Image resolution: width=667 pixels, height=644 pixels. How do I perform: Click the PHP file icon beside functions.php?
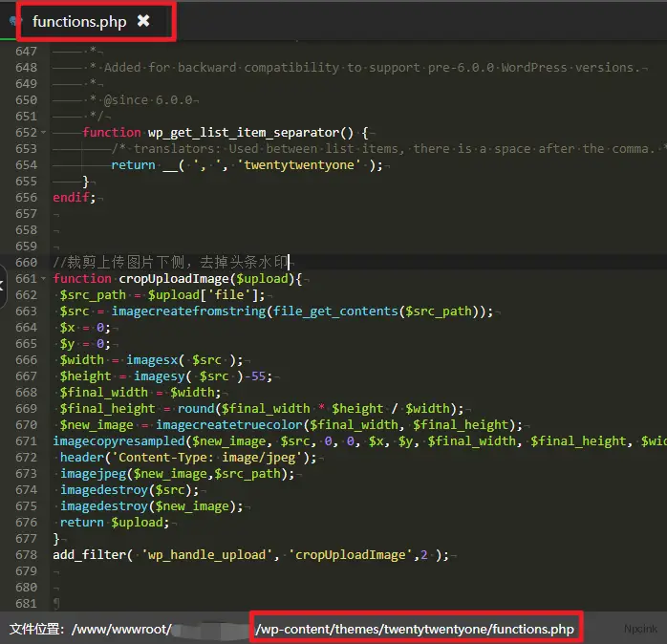pos(13,20)
